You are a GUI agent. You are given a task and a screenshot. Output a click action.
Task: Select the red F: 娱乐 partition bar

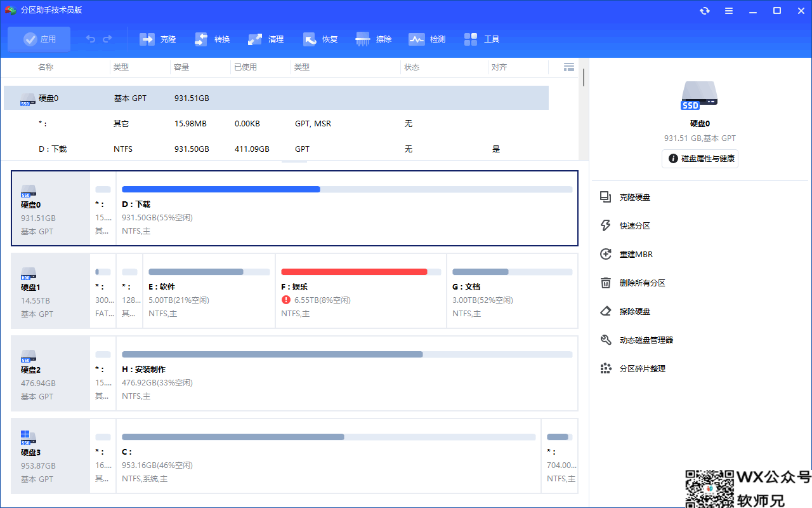354,272
